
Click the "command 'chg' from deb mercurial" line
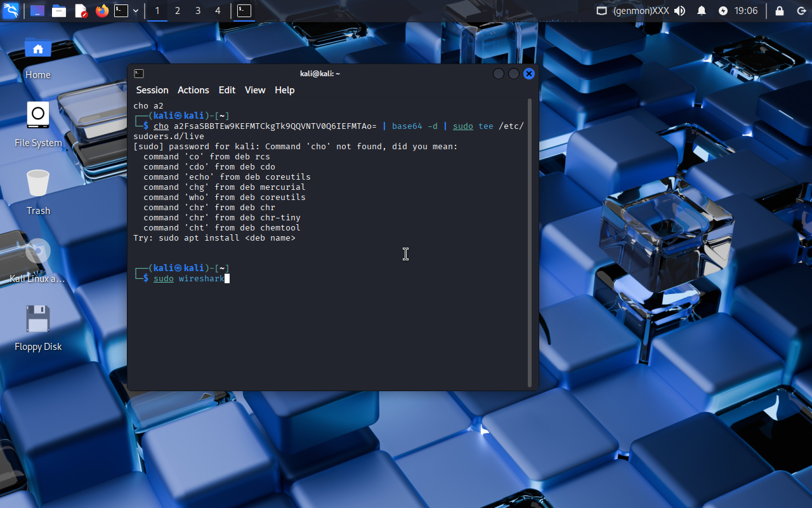pyautogui.click(x=225, y=187)
